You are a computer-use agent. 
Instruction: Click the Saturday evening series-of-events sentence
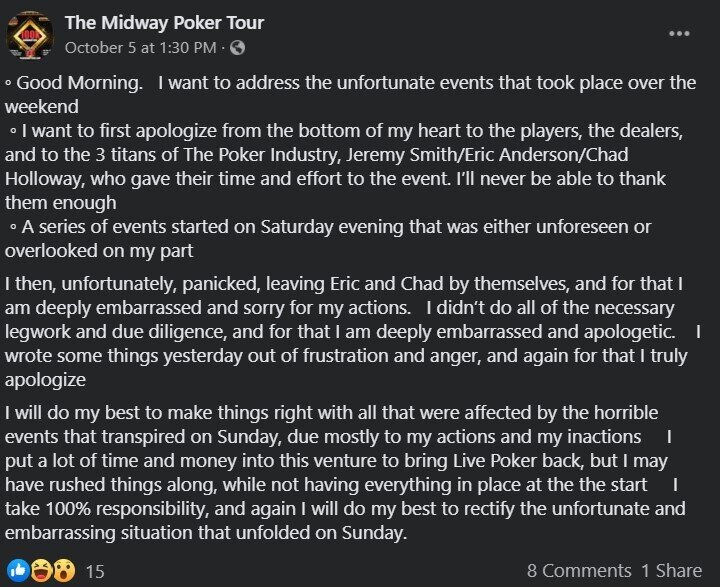[329, 239]
